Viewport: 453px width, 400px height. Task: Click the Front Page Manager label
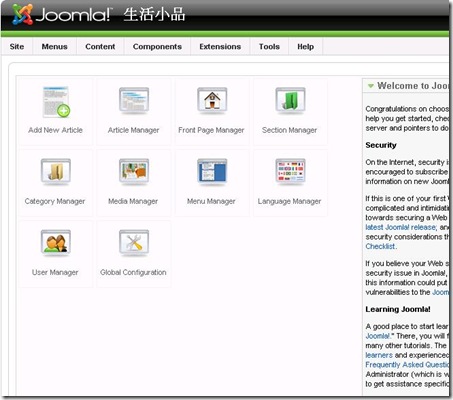pos(211,130)
